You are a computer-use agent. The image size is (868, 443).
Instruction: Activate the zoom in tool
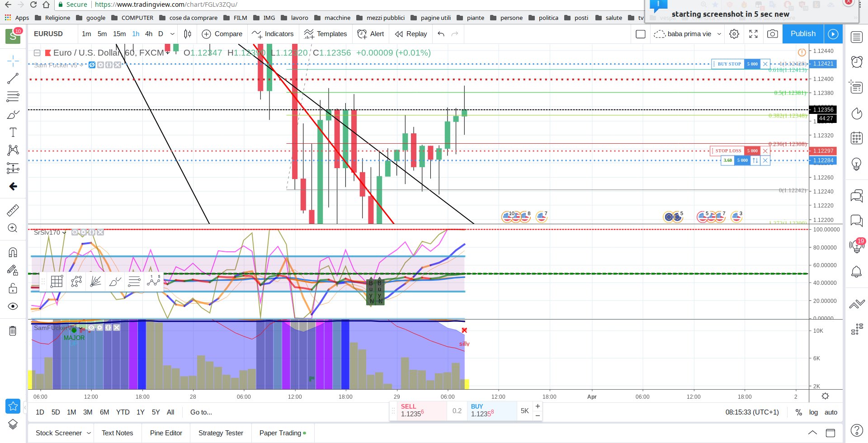tap(13, 228)
